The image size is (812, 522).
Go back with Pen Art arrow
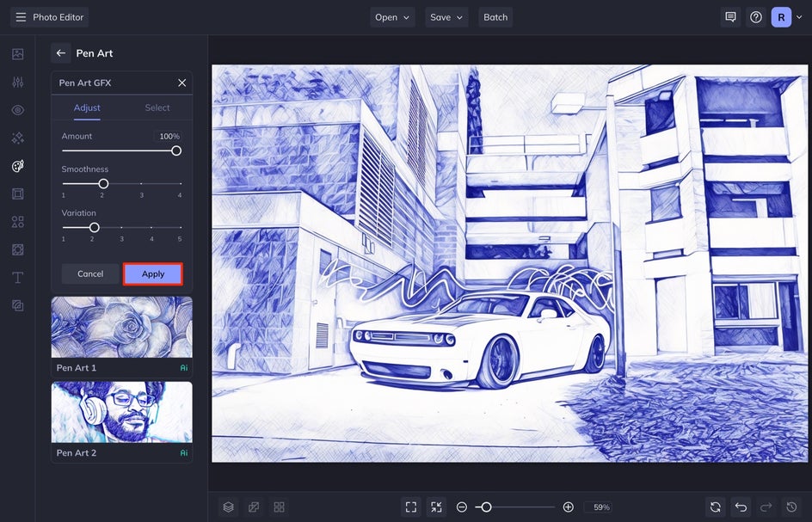[x=60, y=53]
